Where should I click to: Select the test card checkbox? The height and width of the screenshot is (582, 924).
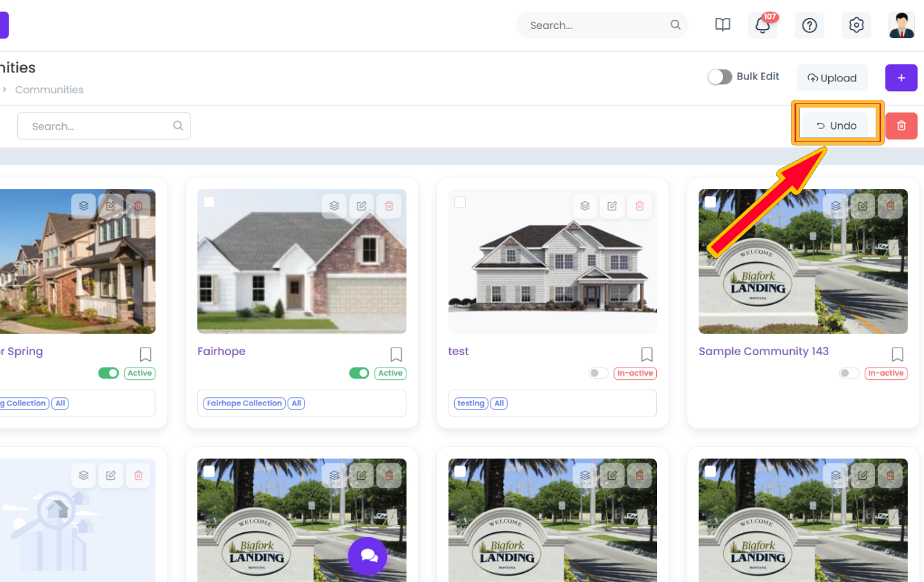click(x=460, y=202)
